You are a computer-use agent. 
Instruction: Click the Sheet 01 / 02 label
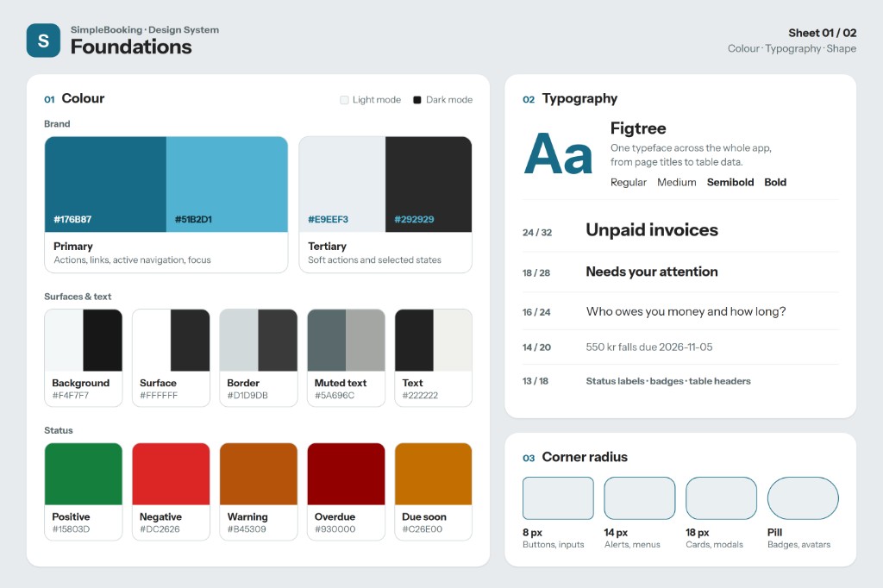[822, 33]
